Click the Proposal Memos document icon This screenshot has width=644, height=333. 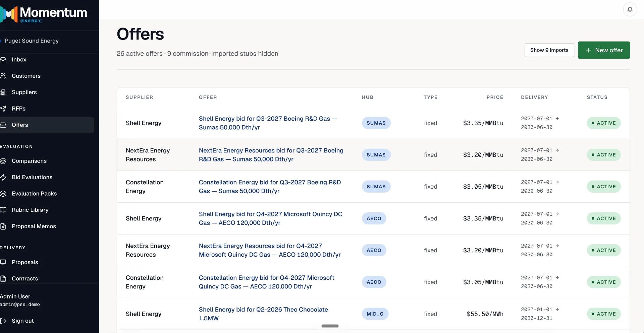(x=3, y=226)
